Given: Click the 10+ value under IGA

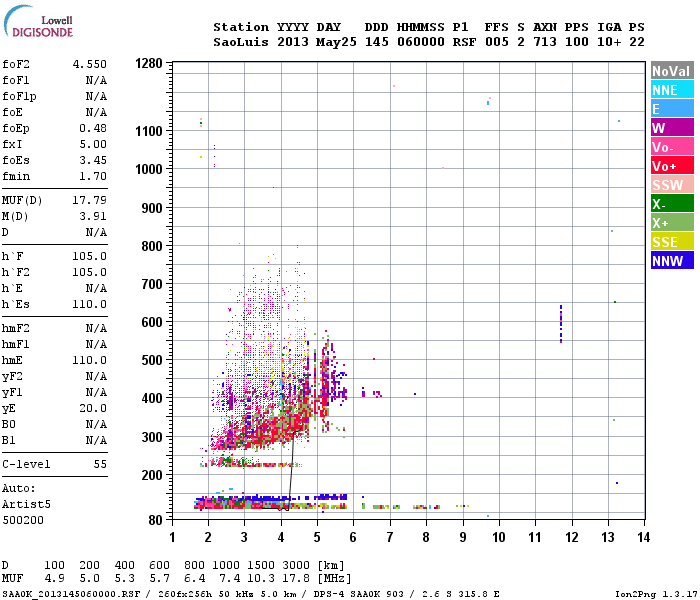Looking at the screenshot, I should (x=609, y=42).
